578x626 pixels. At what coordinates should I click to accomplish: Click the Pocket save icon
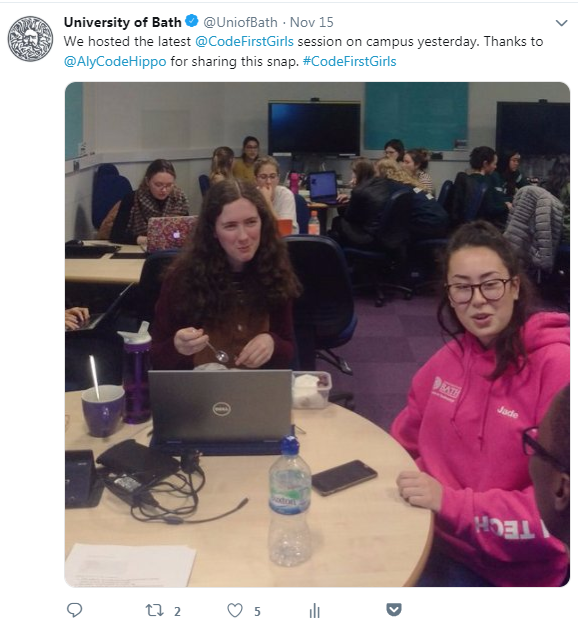(394, 610)
